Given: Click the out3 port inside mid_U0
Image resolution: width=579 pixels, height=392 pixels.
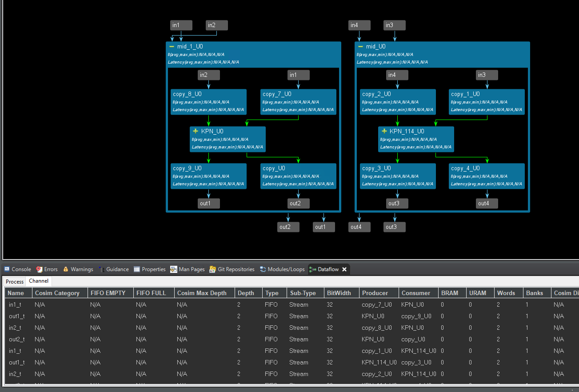Looking at the screenshot, I should pos(397,204).
